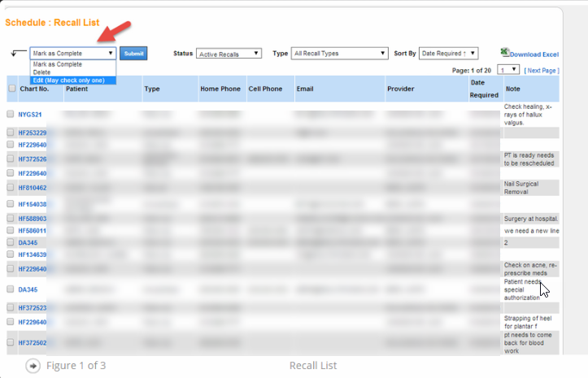
Task: Open chart HF253229 link
Action: 33,133
